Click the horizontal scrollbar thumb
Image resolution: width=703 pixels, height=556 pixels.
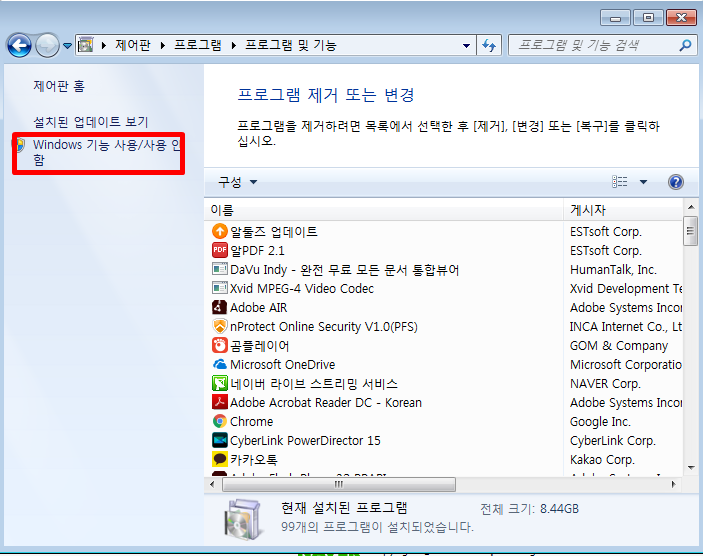339,484
